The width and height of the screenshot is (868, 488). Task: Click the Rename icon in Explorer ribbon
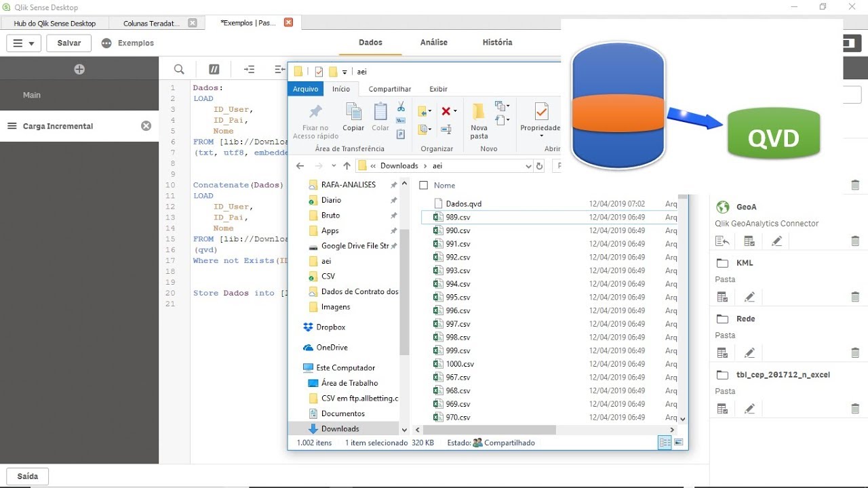click(x=446, y=129)
